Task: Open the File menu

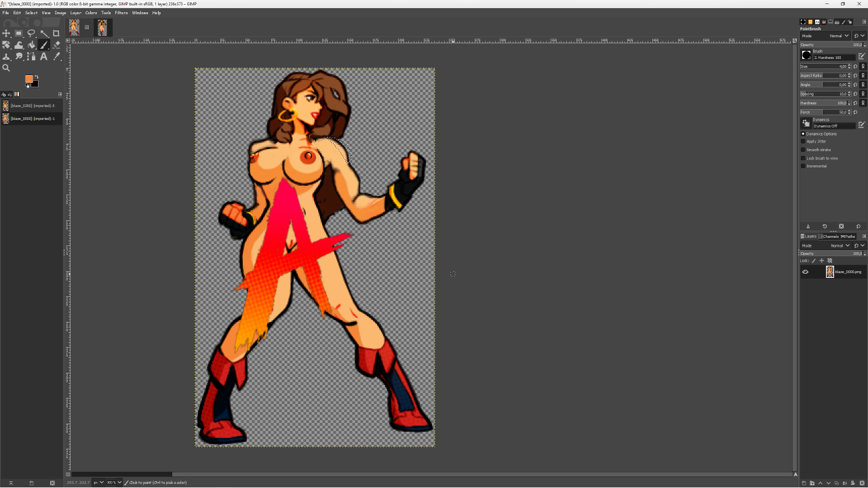Action: pos(5,13)
